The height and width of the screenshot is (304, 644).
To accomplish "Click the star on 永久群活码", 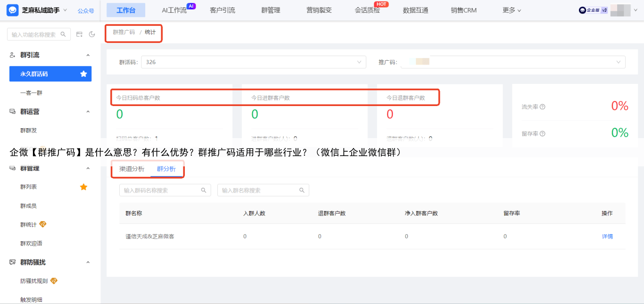I will (83, 74).
